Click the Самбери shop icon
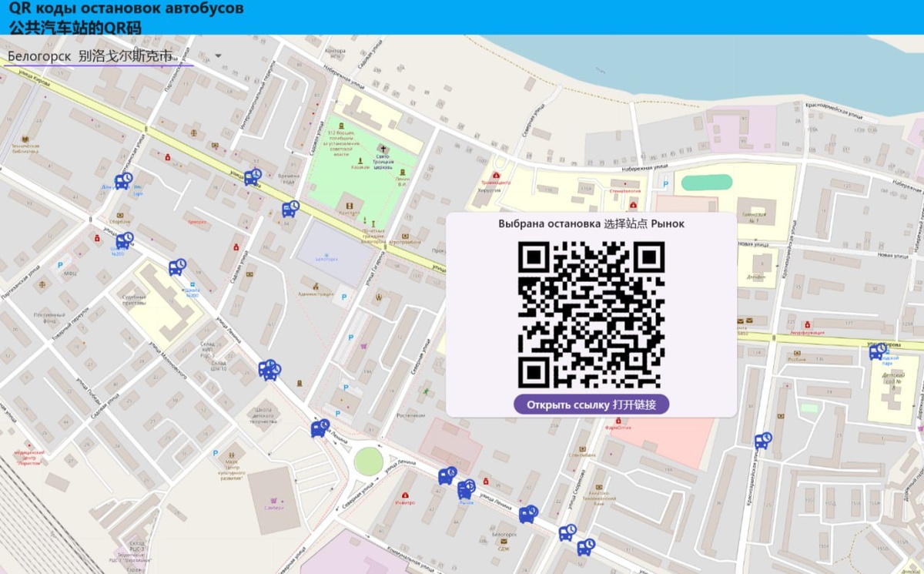This screenshot has height=574, width=924. coord(274,500)
